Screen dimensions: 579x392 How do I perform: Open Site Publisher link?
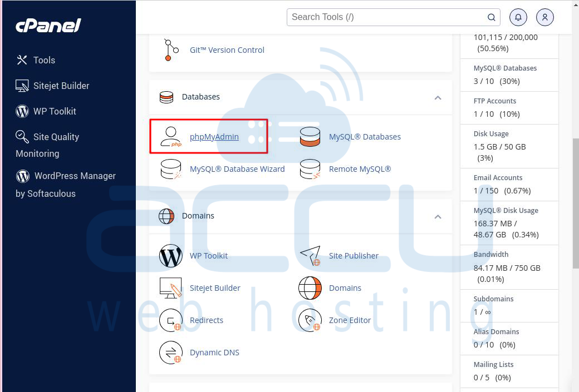(x=354, y=256)
